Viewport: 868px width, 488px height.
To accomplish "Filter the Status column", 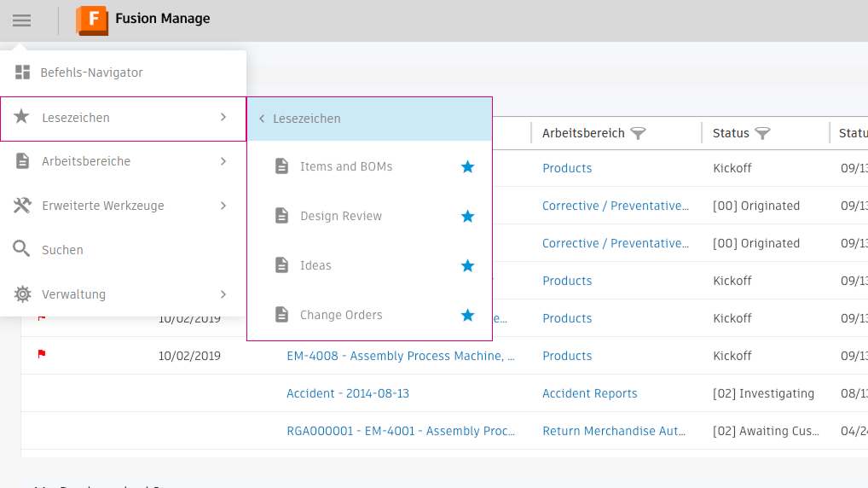I will [762, 133].
